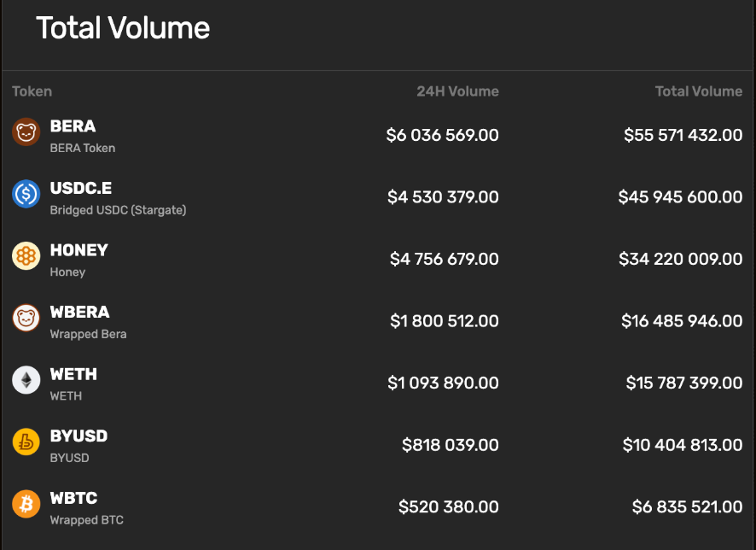Click the HONEY honeycomb token icon

click(x=26, y=256)
